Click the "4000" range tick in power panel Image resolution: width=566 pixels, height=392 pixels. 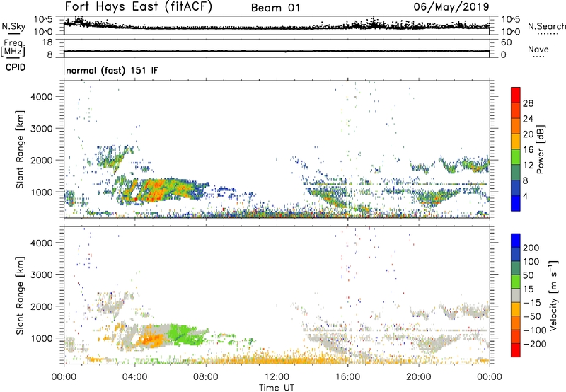click(x=41, y=97)
